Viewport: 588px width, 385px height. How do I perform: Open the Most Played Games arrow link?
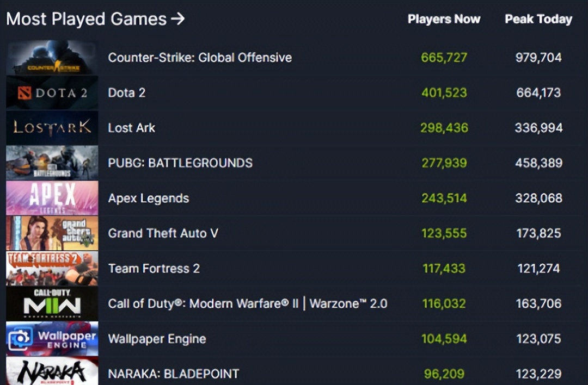coord(180,18)
